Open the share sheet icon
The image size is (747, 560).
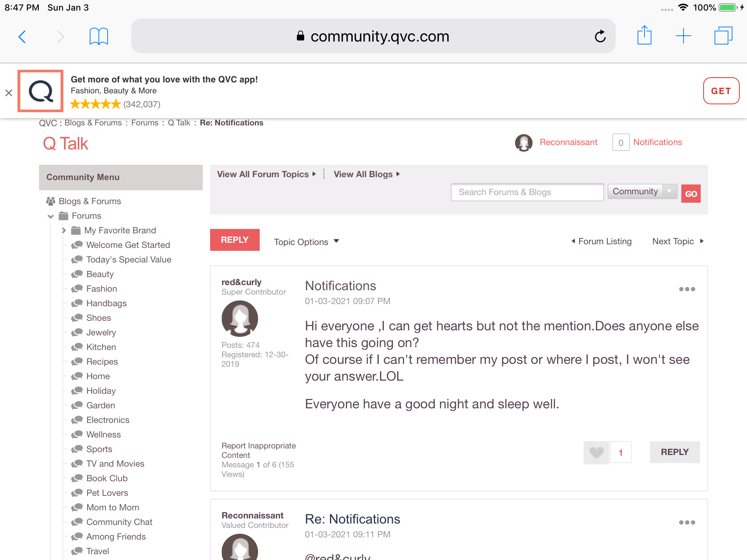644,36
